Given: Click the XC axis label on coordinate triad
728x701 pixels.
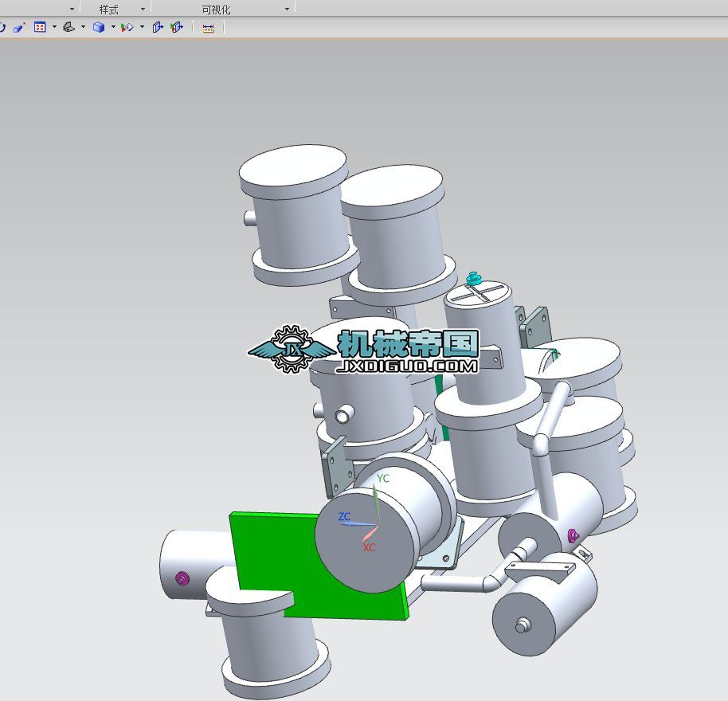Looking at the screenshot, I should pos(370,548).
